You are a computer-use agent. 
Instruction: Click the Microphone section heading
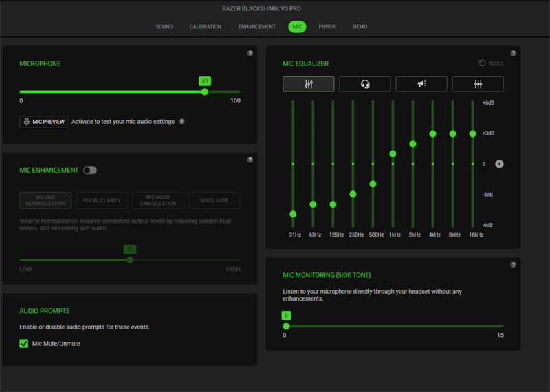point(40,63)
